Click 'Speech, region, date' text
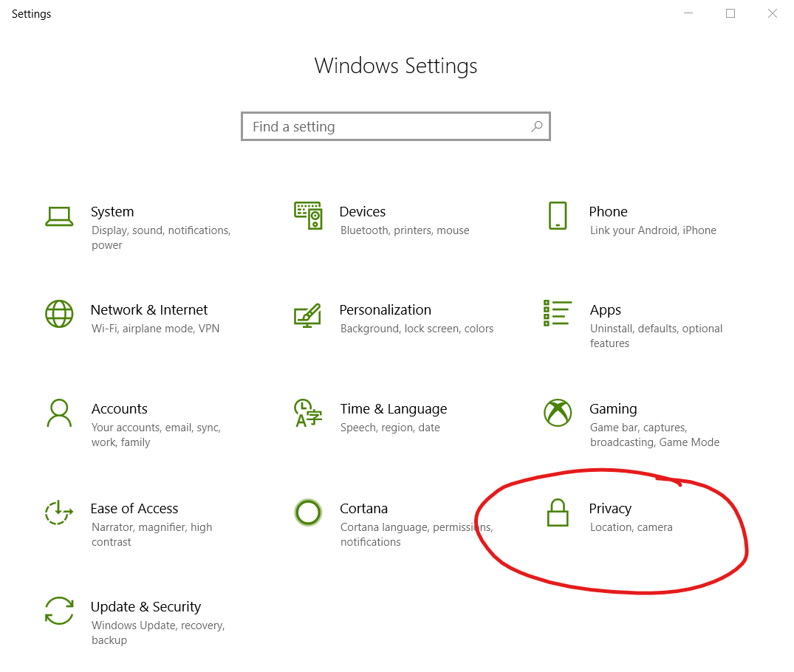794x672 pixels. click(x=390, y=428)
